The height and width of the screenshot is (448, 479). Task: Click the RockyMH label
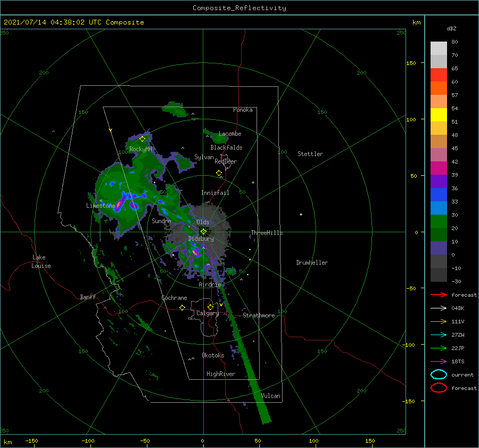[141, 149]
